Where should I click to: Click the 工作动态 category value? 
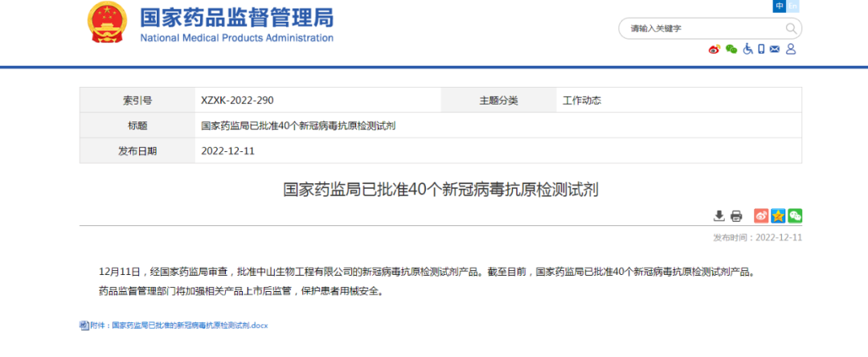pos(582,101)
